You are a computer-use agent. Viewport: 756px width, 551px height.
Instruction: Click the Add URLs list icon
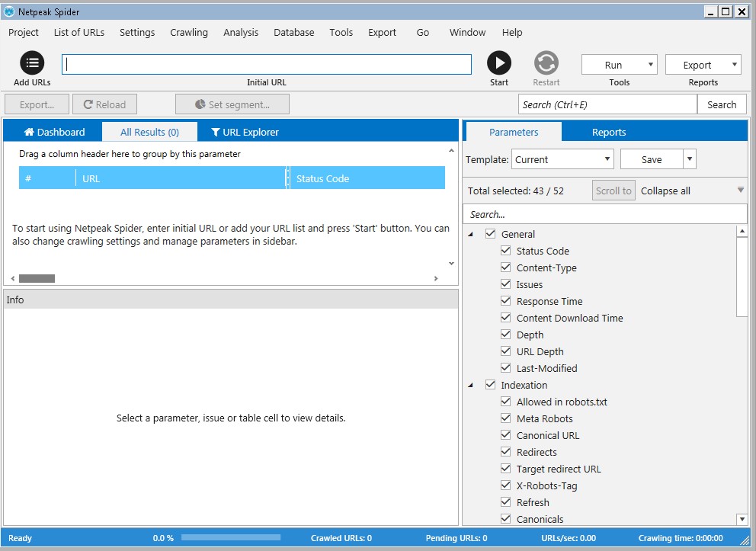point(32,63)
